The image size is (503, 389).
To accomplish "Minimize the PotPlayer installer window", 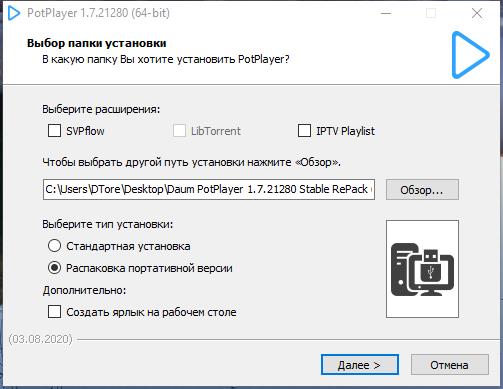I will 386,13.
